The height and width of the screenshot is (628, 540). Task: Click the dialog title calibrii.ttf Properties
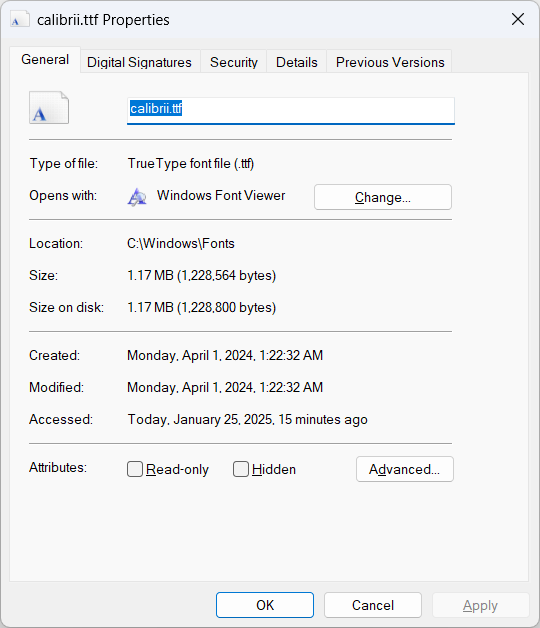[x=103, y=20]
